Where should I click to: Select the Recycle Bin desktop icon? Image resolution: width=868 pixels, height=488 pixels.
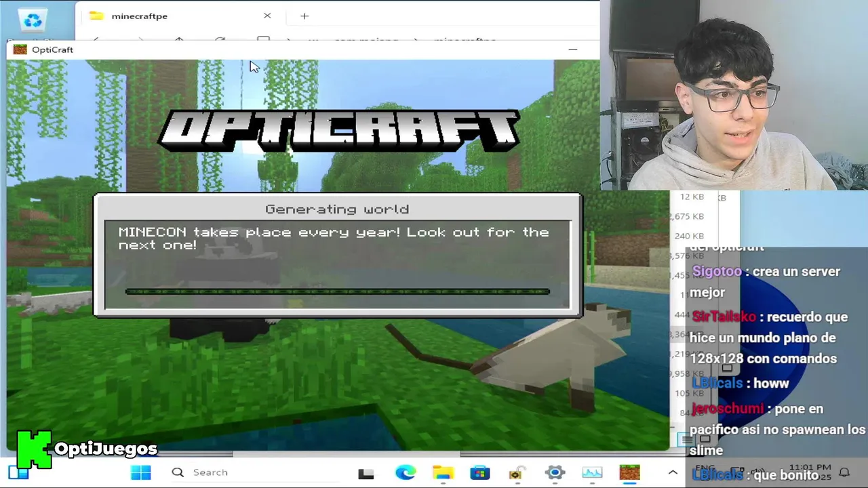[33, 22]
